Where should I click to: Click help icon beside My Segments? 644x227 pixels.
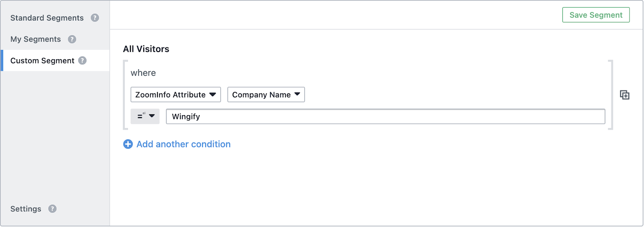coord(72,39)
